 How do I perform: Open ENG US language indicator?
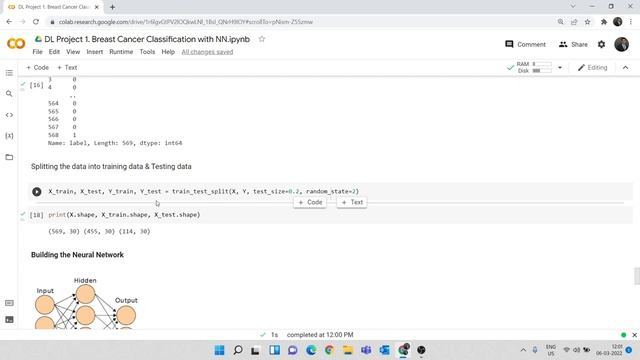click(551, 350)
